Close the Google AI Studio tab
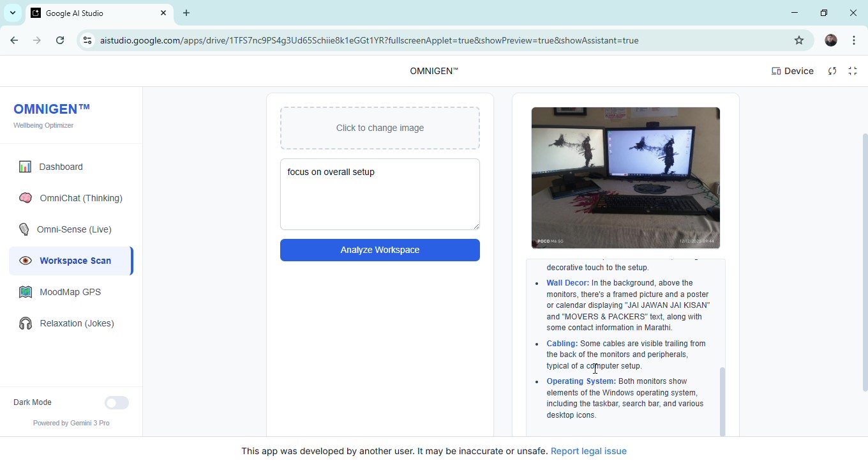868x465 pixels. 163,13
